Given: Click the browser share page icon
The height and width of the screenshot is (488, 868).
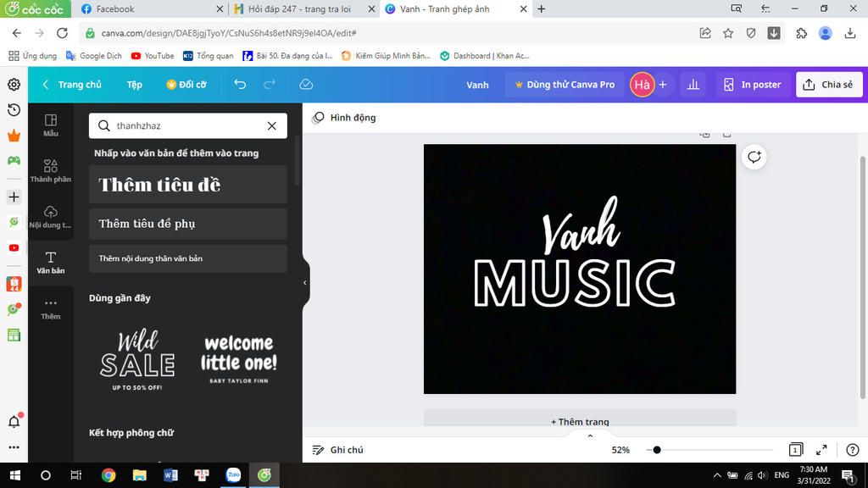Looking at the screenshot, I should point(705,33).
